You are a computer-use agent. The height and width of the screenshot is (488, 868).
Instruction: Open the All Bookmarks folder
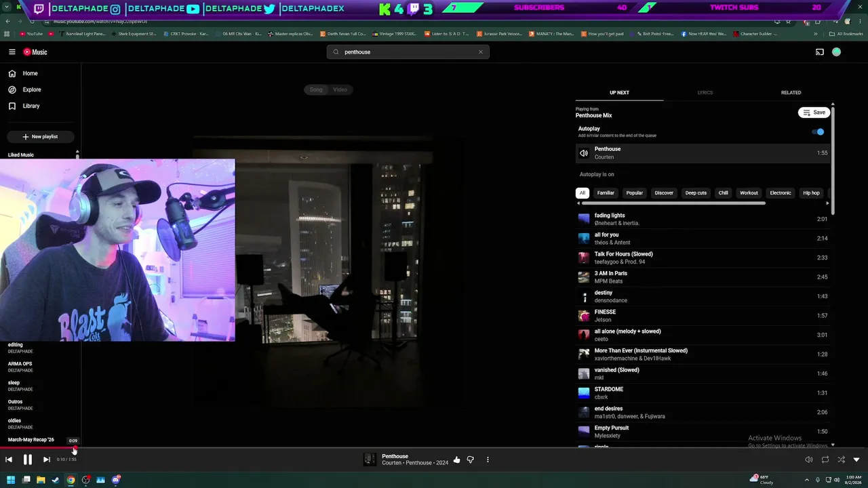click(x=846, y=34)
